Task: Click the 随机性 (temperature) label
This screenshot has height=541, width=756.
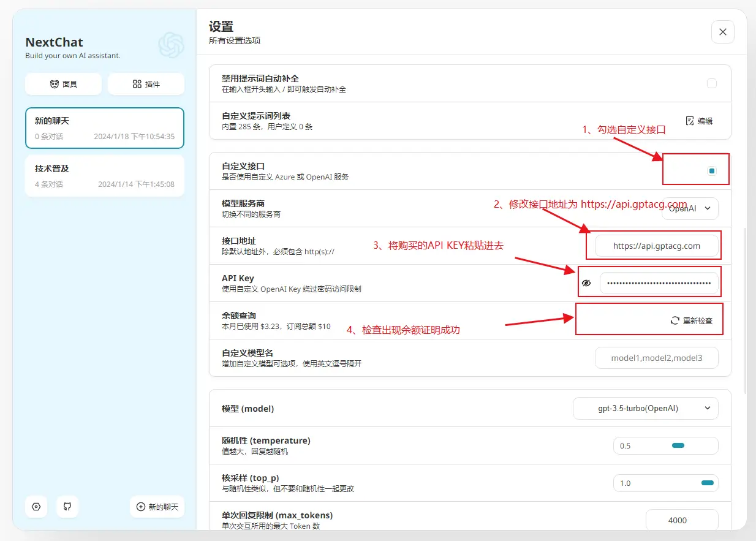Action: [266, 441]
